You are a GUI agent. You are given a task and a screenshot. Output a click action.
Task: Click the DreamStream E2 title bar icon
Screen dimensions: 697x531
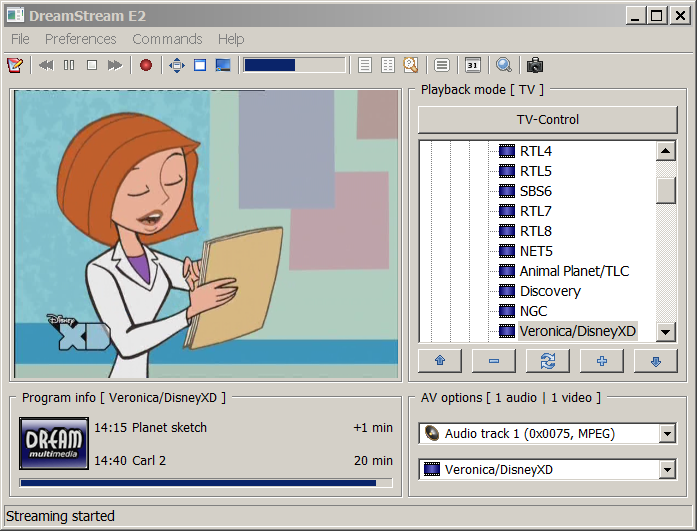(15, 15)
